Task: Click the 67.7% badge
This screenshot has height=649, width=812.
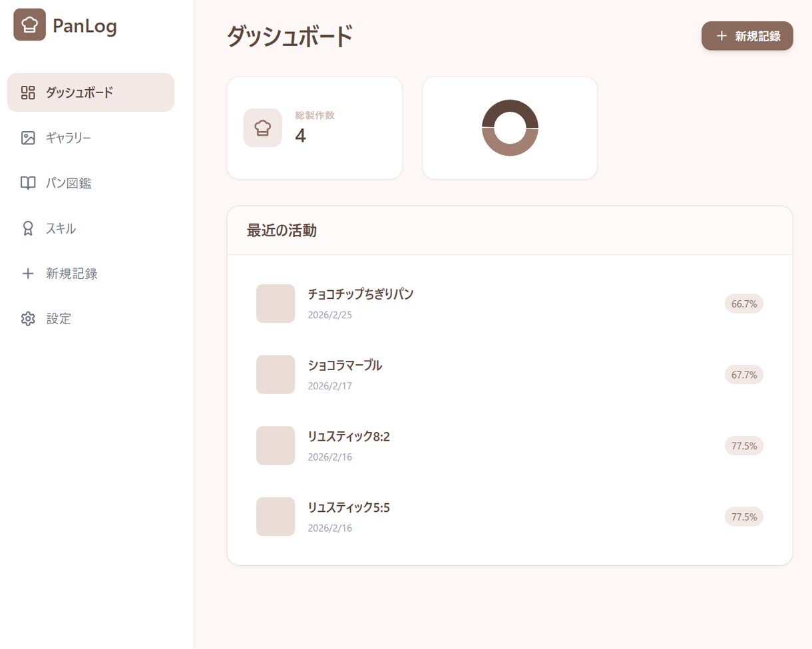Action: 744,375
